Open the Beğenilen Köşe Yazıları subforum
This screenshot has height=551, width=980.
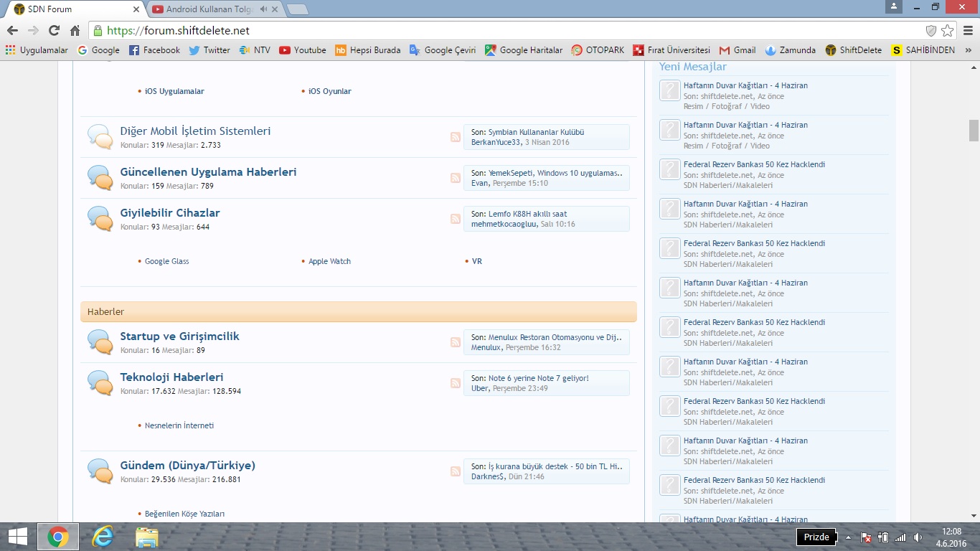(x=184, y=514)
